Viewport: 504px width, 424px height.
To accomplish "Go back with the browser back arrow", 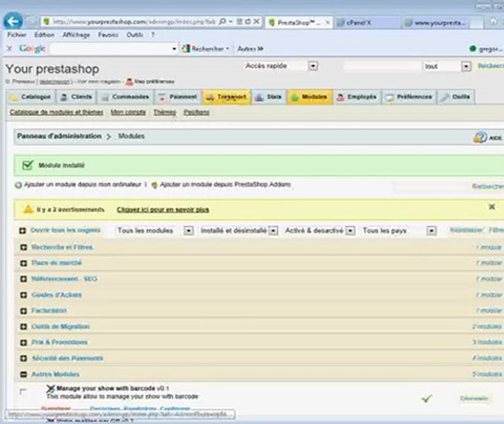I will [x=13, y=22].
